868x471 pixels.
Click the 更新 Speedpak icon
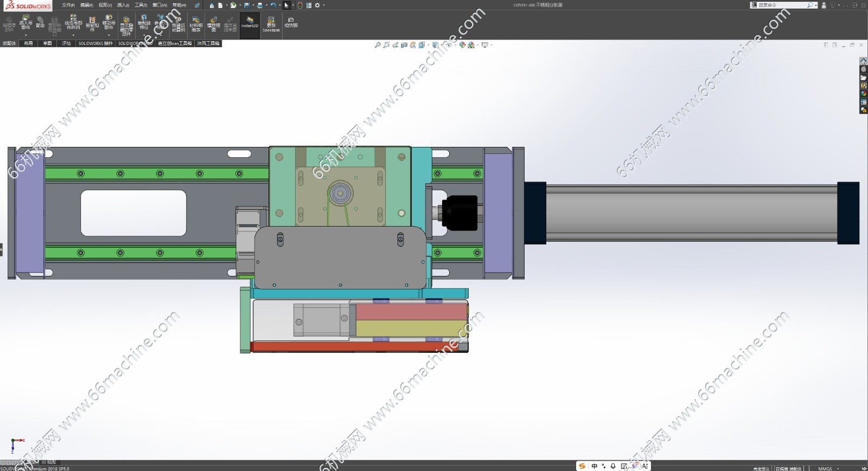[x=271, y=22]
